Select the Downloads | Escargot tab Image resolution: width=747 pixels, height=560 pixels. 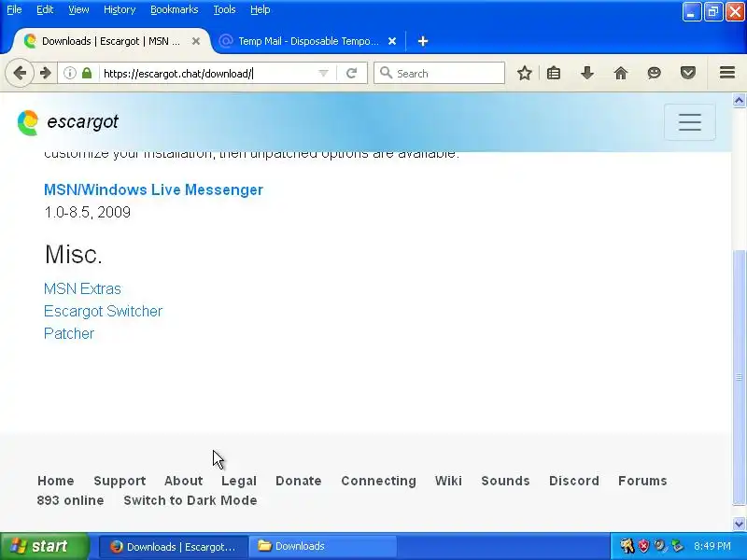coord(111,41)
